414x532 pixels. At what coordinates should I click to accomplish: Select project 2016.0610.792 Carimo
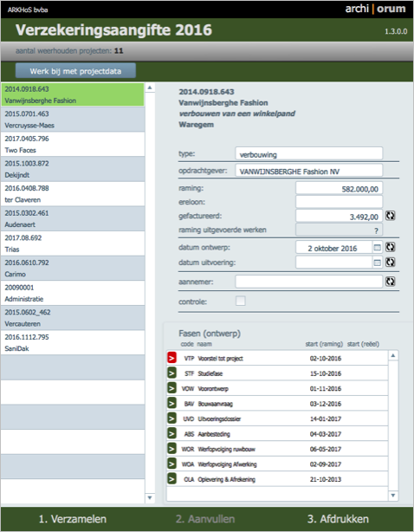(73, 268)
